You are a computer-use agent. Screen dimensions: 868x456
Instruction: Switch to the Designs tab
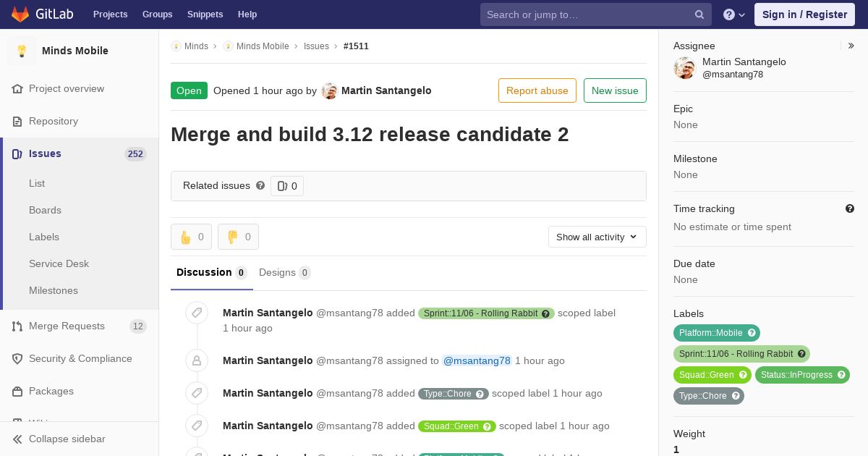(284, 273)
